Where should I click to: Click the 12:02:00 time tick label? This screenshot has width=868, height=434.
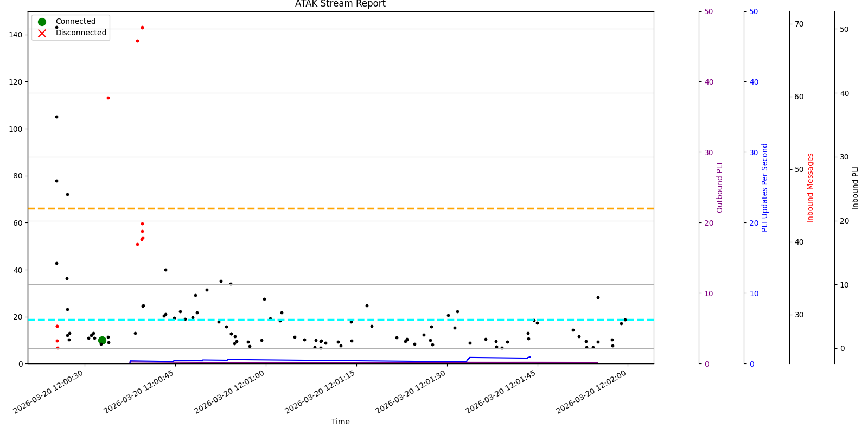[593, 392]
